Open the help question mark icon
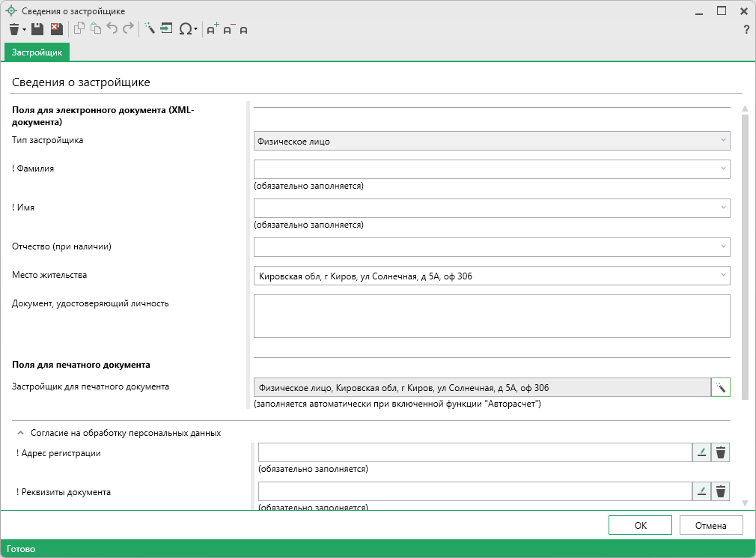This screenshot has height=558, width=756. 746,30
